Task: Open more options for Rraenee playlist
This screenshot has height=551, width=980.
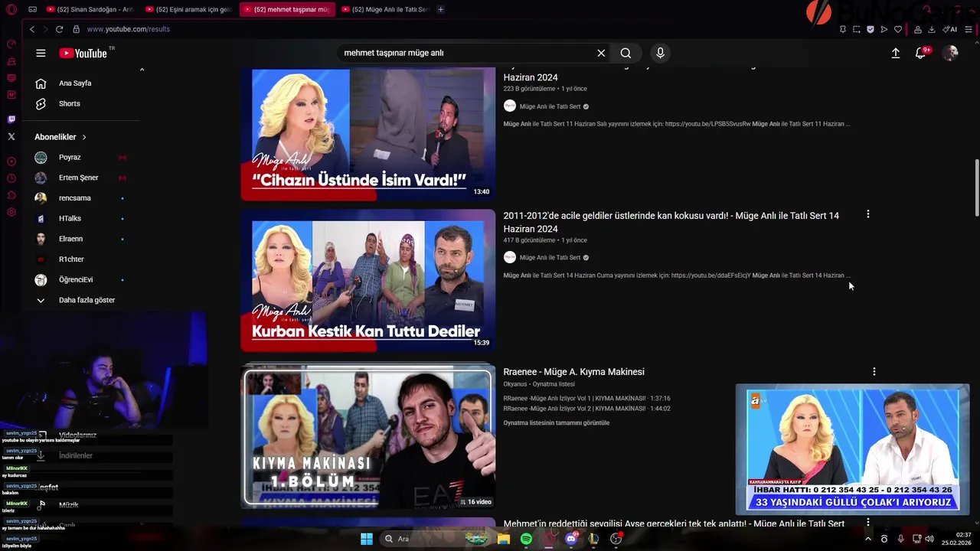Action: click(x=874, y=372)
